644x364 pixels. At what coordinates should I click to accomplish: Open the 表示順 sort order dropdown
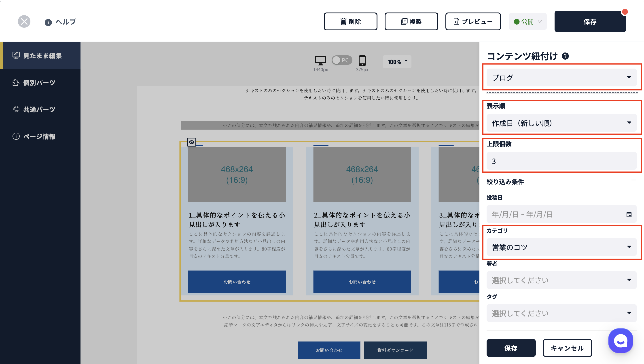click(x=562, y=123)
